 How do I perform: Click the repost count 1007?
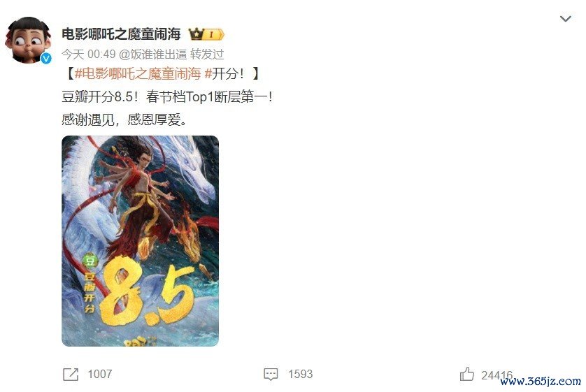point(100,374)
